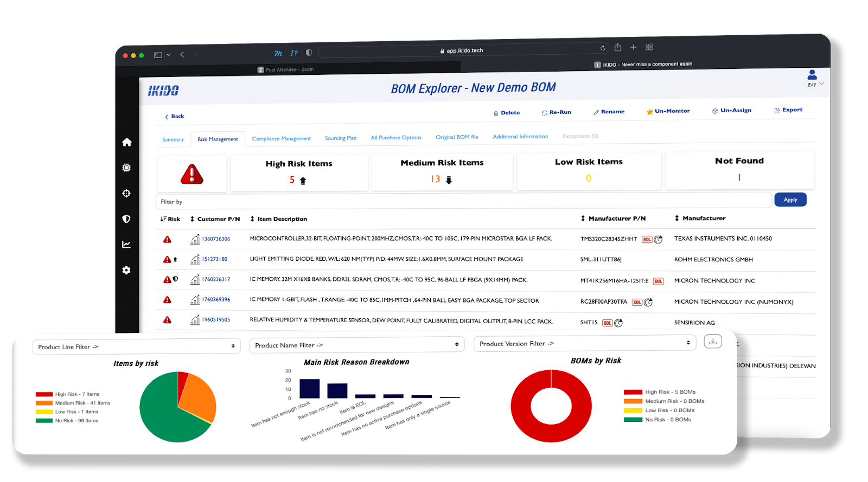
Task: Open part number 1760236317
Action: tap(216, 279)
